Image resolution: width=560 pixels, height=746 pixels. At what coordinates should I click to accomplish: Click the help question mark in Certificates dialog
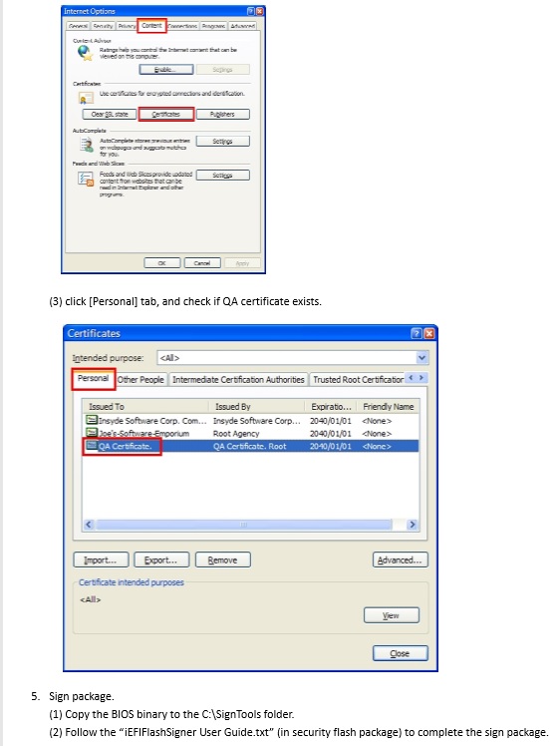[416, 333]
